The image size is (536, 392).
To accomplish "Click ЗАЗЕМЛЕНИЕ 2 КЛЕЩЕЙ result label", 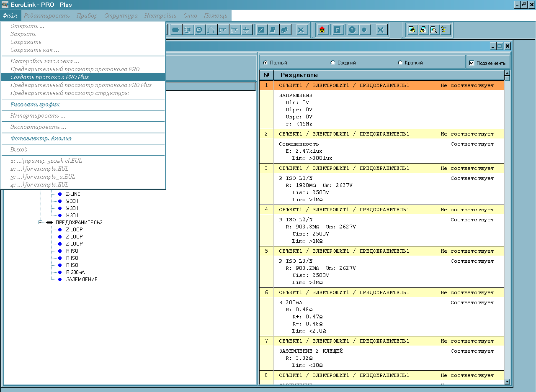I will coord(311,351).
